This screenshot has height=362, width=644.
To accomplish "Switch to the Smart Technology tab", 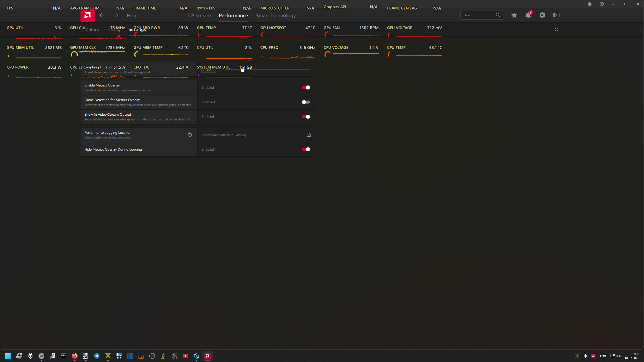I will click(276, 16).
